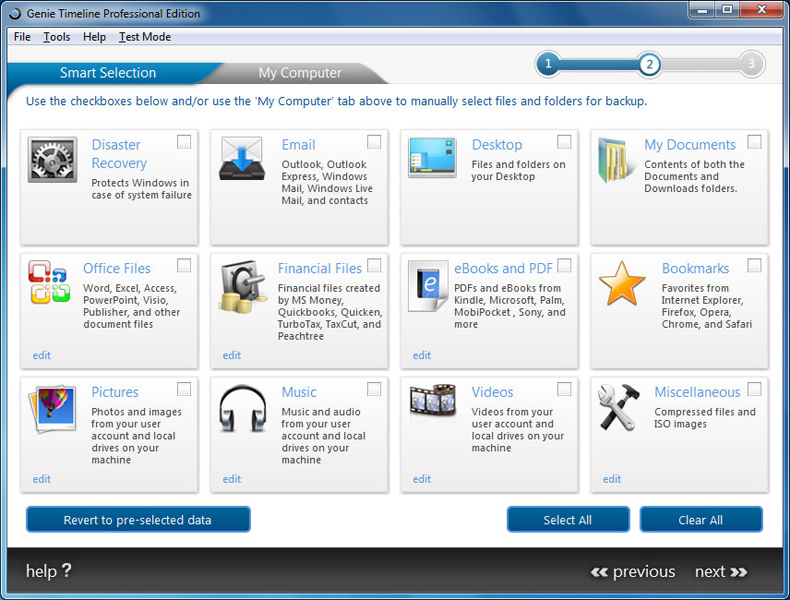Click the Desktop monitor icon
790x600 pixels.
(432, 158)
